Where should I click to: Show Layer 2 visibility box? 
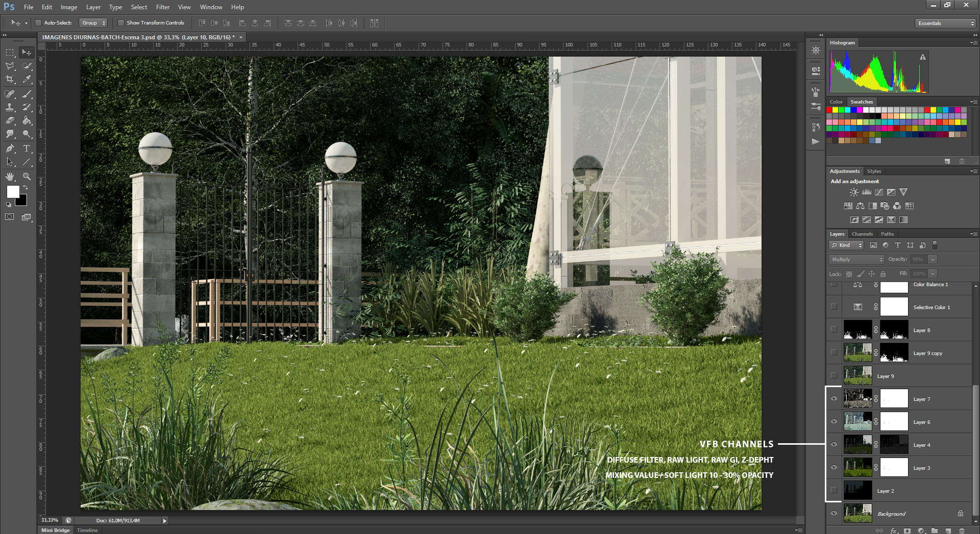coord(834,490)
